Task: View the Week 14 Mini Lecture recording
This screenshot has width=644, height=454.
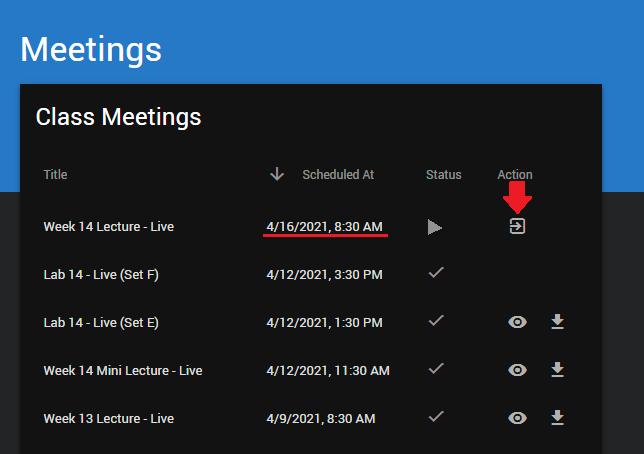Action: click(x=517, y=370)
